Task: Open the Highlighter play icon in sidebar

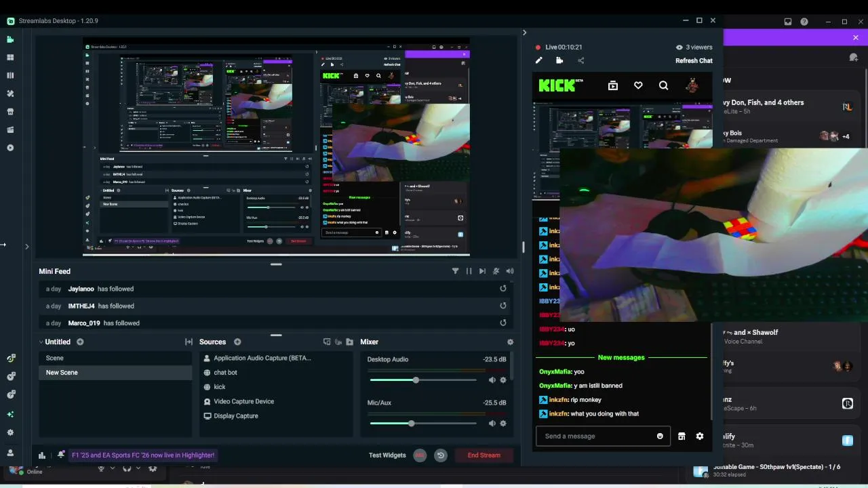Action: [x=10, y=148]
